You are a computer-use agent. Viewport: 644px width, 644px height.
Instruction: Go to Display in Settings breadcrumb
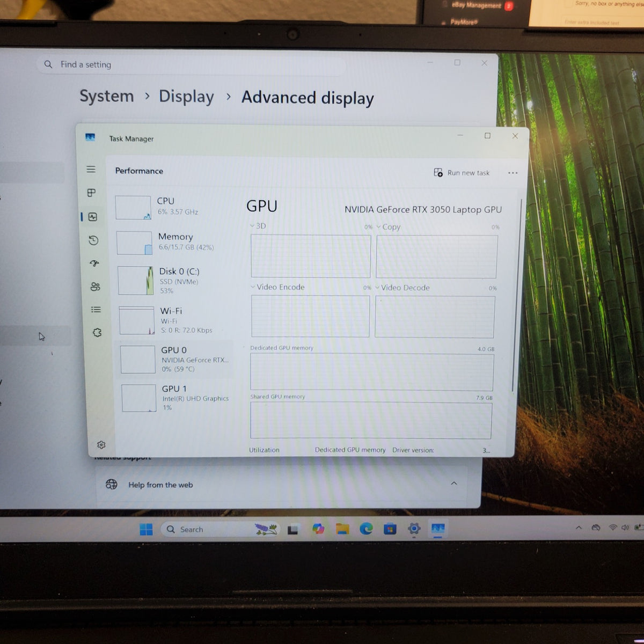(x=186, y=97)
